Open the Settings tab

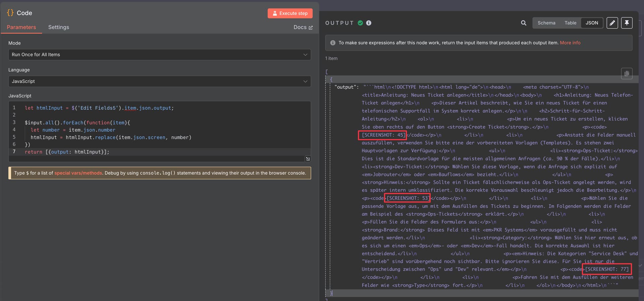(59, 27)
